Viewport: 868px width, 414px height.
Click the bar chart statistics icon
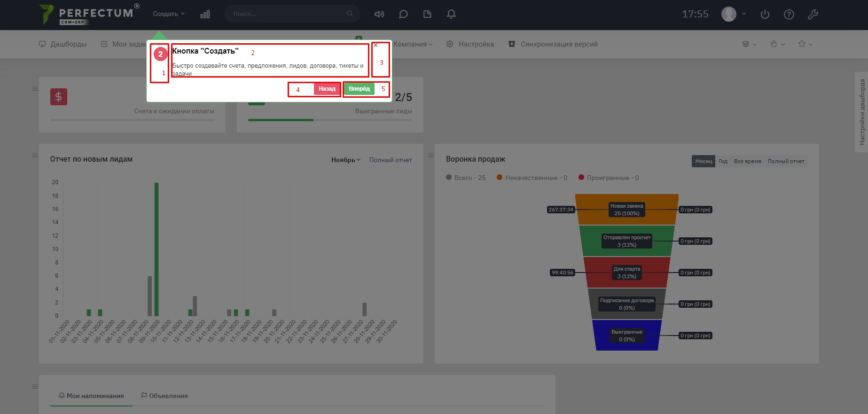205,14
